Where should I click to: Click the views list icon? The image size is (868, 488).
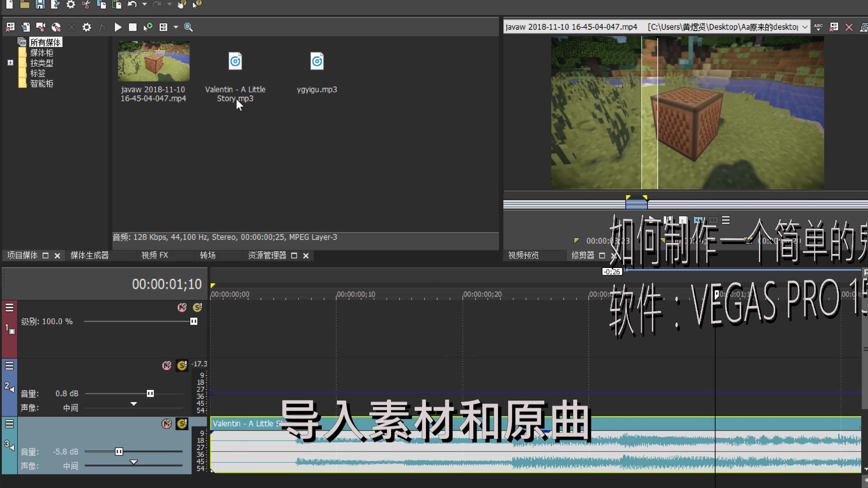(163, 27)
